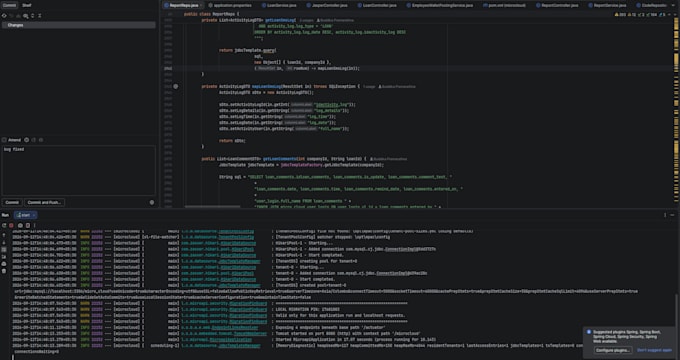
Task: Select the Changes tree node
Action: click(78, 25)
